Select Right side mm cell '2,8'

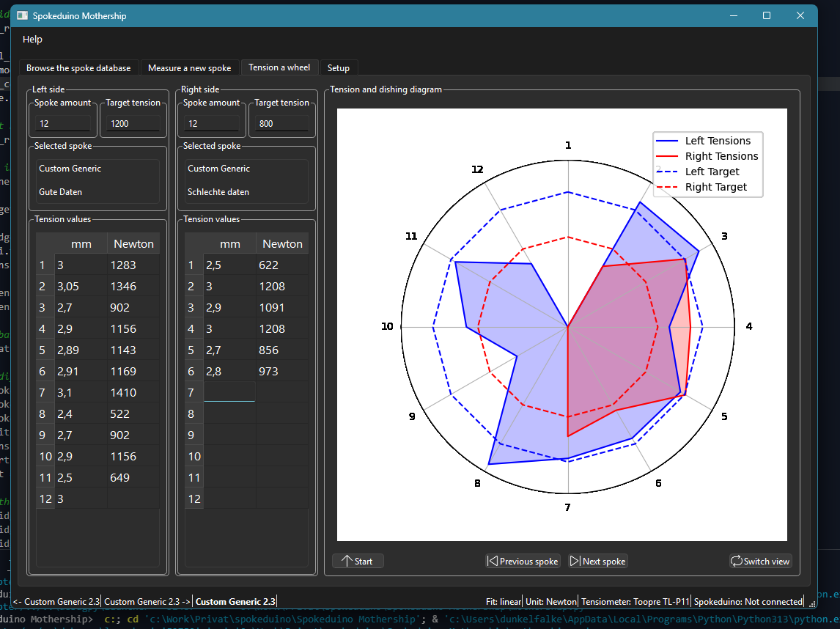pyautogui.click(x=230, y=371)
